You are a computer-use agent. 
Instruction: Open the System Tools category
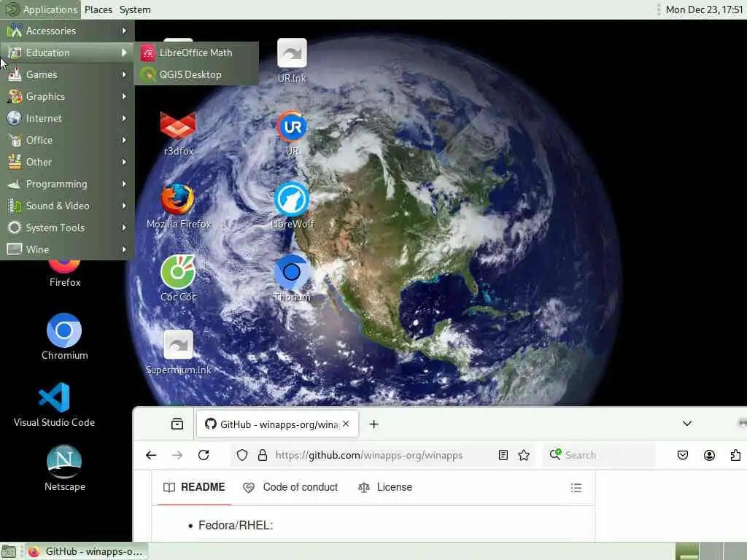[67, 228]
